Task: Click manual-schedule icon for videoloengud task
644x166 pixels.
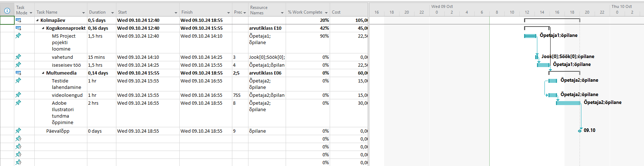Action: (x=18, y=95)
